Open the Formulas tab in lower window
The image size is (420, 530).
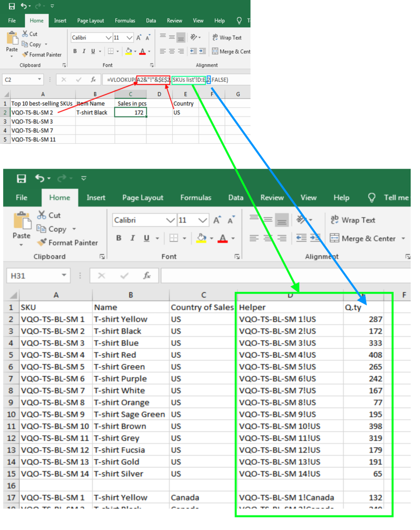196,198
